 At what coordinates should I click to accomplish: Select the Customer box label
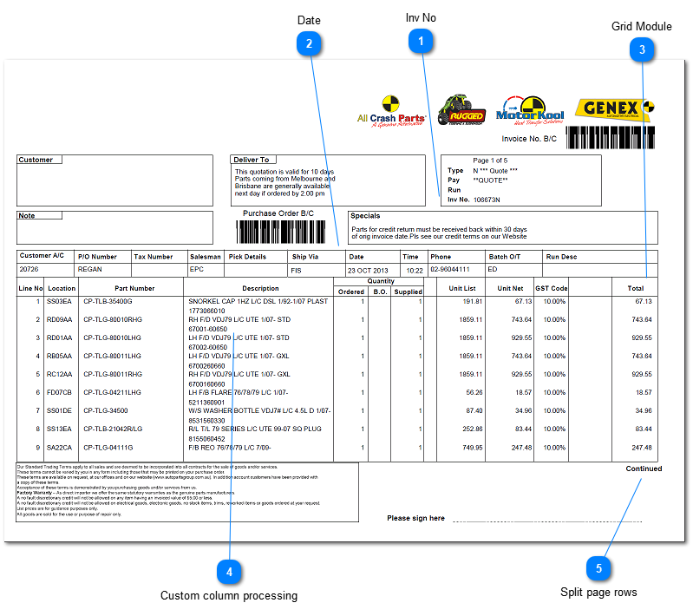pyautogui.click(x=36, y=160)
